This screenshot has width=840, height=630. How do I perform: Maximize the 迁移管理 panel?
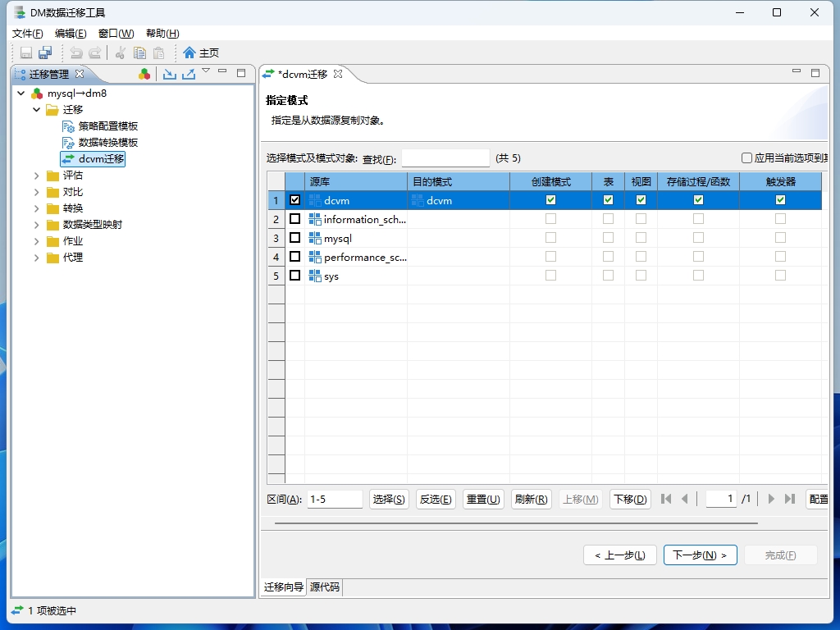click(241, 73)
